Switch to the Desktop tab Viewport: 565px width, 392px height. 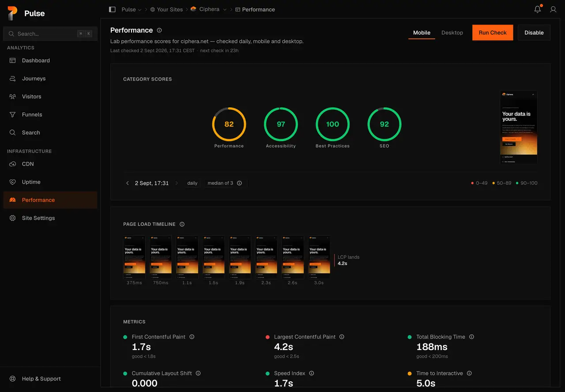(452, 33)
